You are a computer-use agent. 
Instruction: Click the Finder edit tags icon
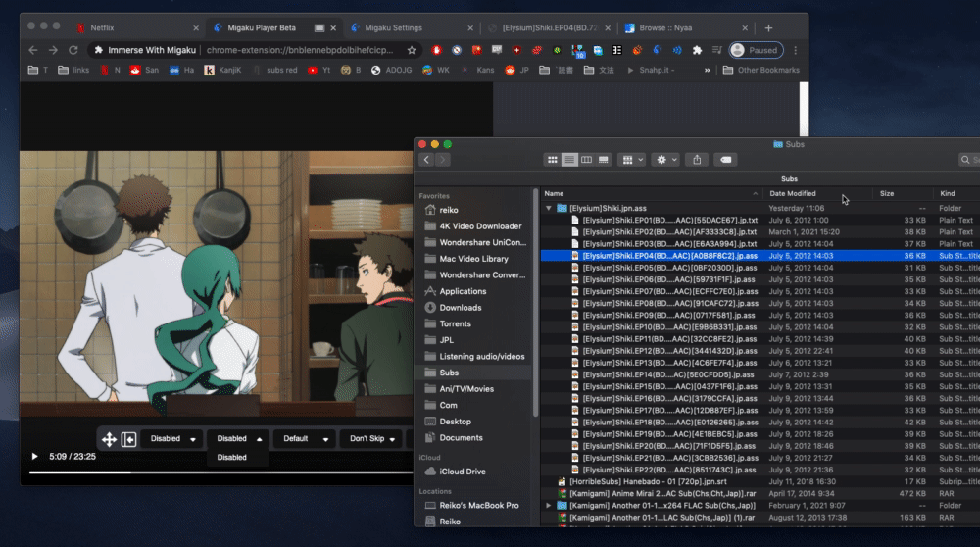tap(726, 159)
